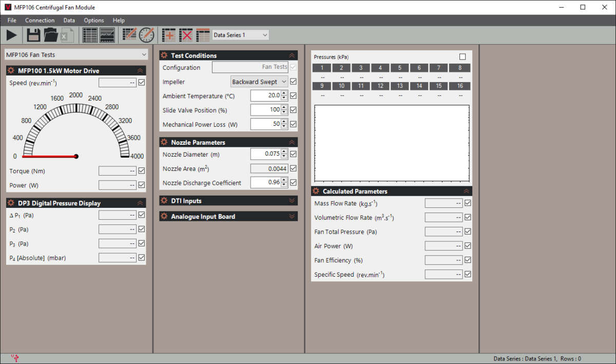This screenshot has height=364, width=616.
Task: Select pressure channel 12 button
Action: coord(380,86)
